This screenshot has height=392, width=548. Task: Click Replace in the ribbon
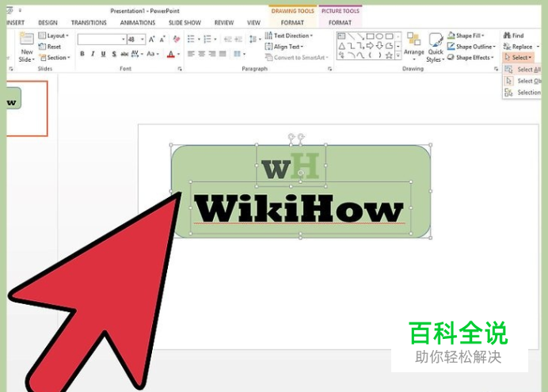click(521, 47)
